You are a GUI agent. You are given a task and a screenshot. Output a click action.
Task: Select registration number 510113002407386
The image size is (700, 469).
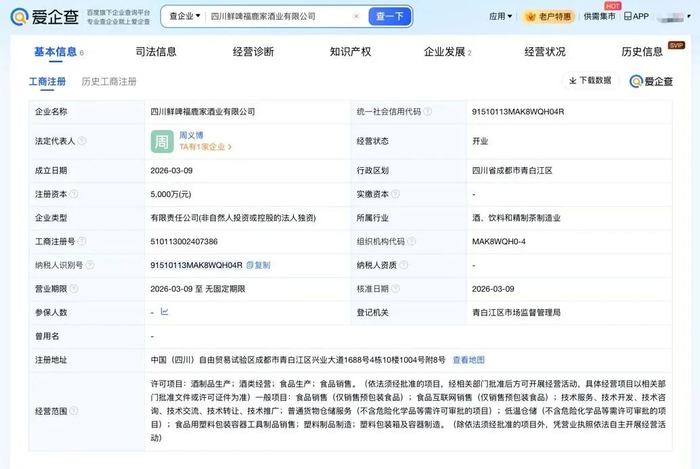pos(184,241)
